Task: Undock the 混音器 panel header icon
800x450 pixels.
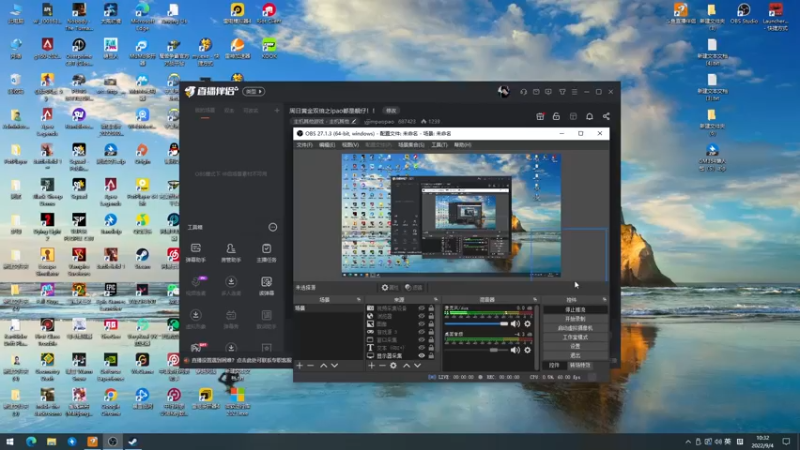Action: point(535,299)
